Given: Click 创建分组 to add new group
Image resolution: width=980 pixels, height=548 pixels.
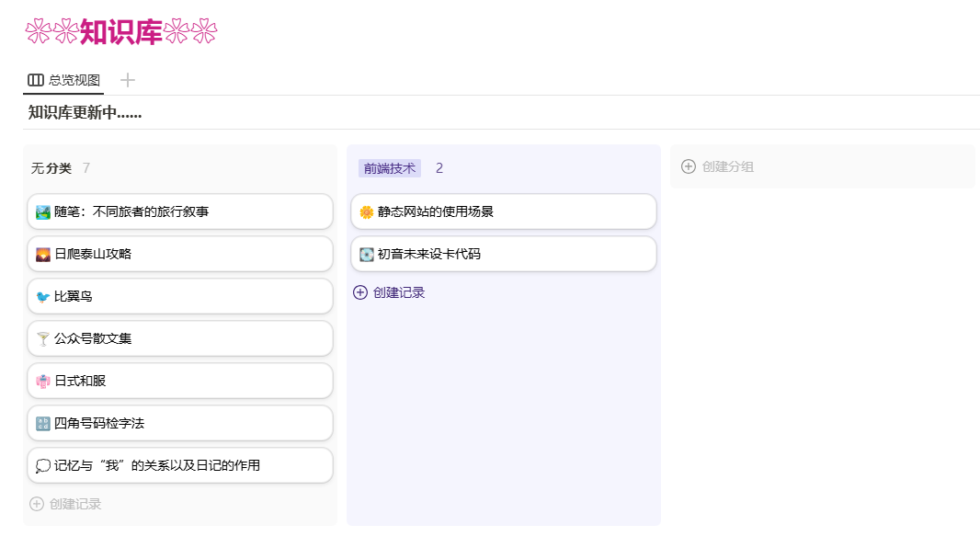Looking at the screenshot, I should pos(718,166).
